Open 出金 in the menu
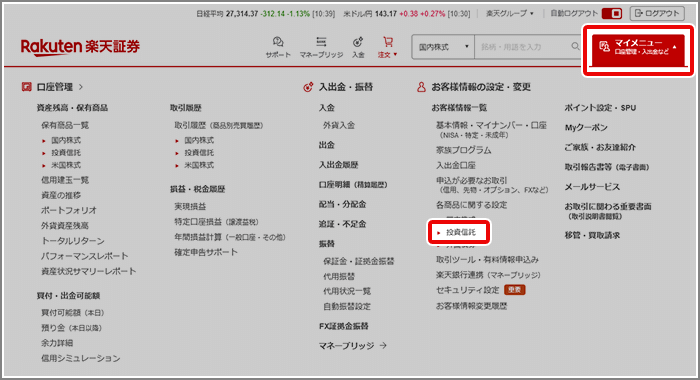 tap(327, 145)
